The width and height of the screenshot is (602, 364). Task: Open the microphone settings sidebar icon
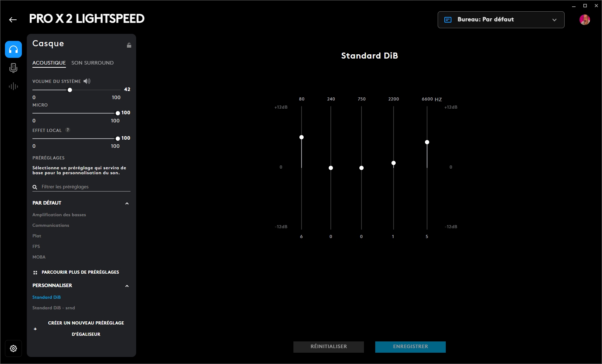pyautogui.click(x=13, y=68)
